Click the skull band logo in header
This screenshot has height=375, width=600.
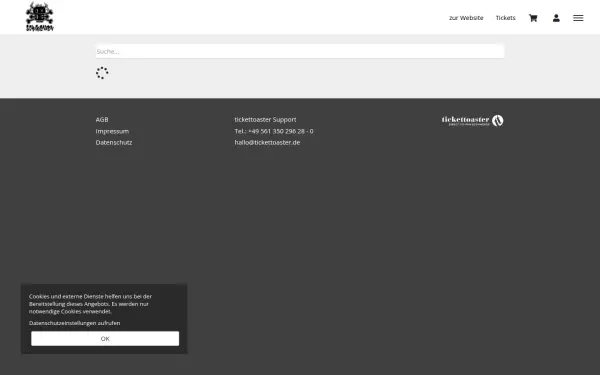point(40,17)
